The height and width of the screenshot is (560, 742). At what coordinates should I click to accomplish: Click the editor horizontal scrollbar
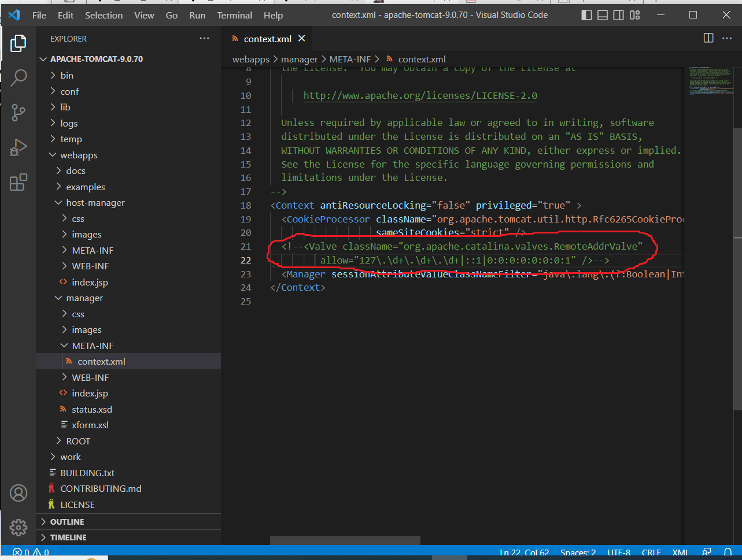click(345, 541)
